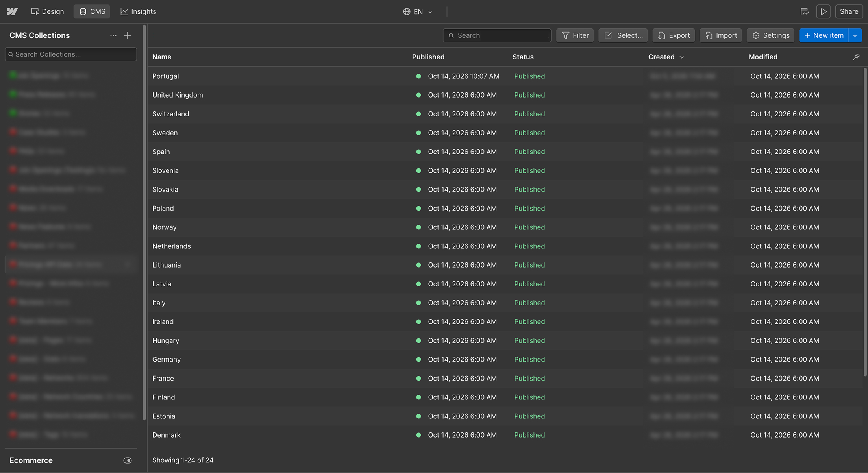The height and width of the screenshot is (473, 868).
Task: Open CMS Collections more options menu
Action: pyautogui.click(x=113, y=35)
